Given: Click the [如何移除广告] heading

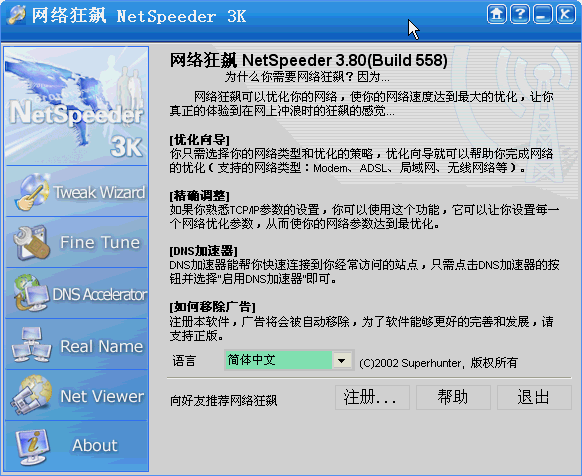Looking at the screenshot, I should click(x=212, y=307).
